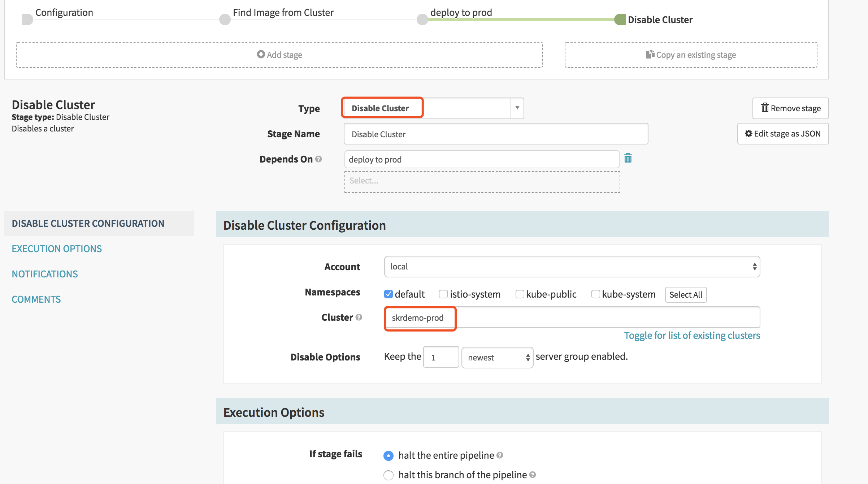This screenshot has height=484, width=868.
Task: Open the newest server group dropdown
Action: click(x=497, y=358)
